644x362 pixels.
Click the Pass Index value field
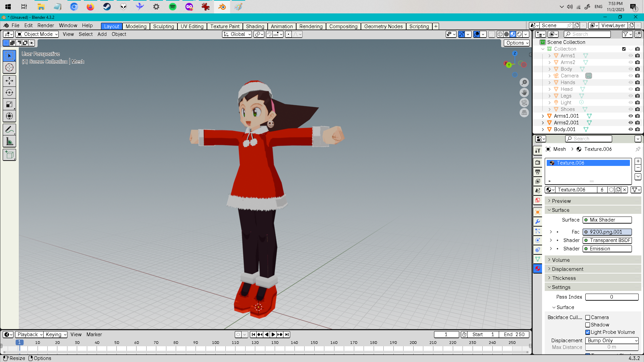tap(611, 297)
